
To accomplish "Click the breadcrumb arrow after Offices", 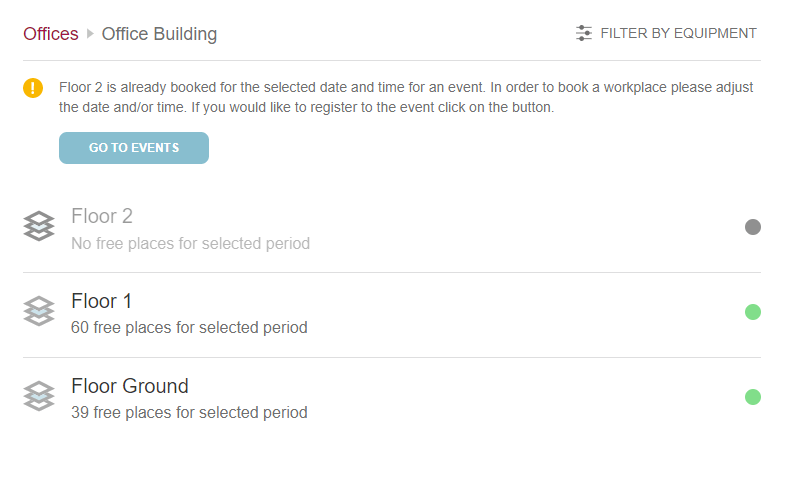I will point(90,34).
